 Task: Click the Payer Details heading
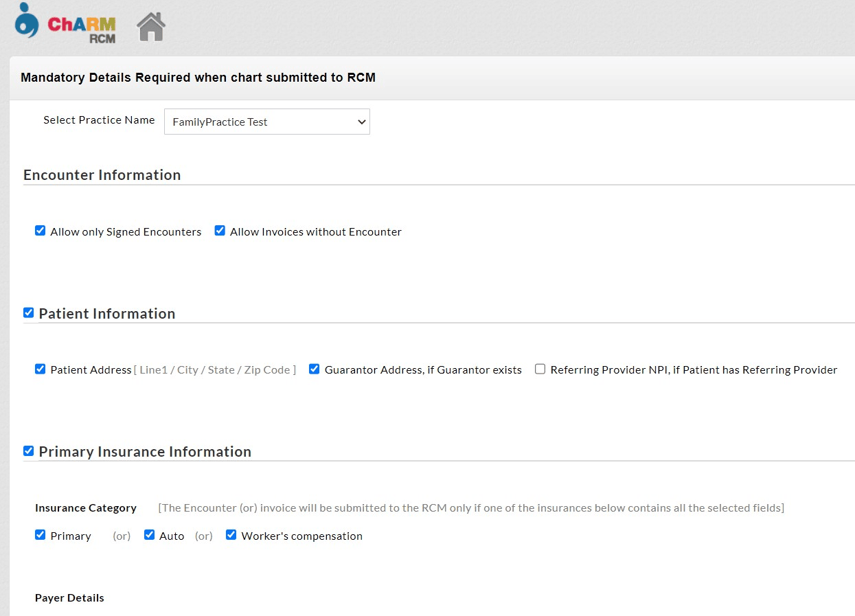(x=69, y=598)
